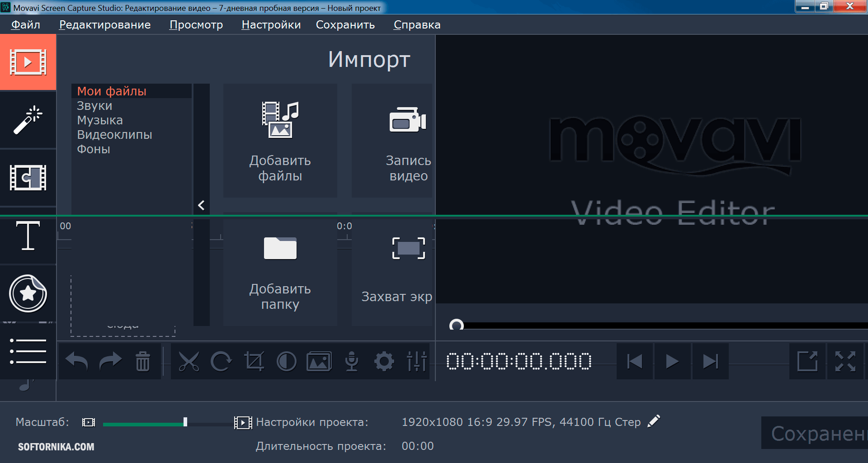Image resolution: width=868 pixels, height=463 pixels.
Task: Detach the preview window
Action: 807,361
